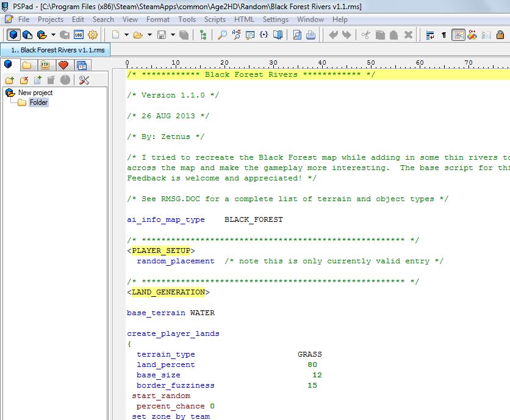Click the add file to project icon
This screenshot has width=510, height=420.
pyautogui.click(x=38, y=80)
